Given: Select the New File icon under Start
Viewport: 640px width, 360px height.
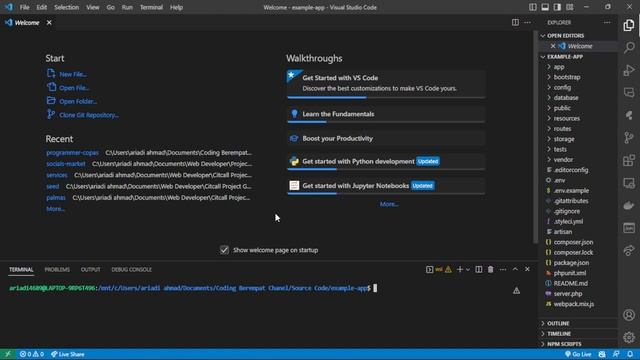Looking at the screenshot, I should click(x=51, y=73).
